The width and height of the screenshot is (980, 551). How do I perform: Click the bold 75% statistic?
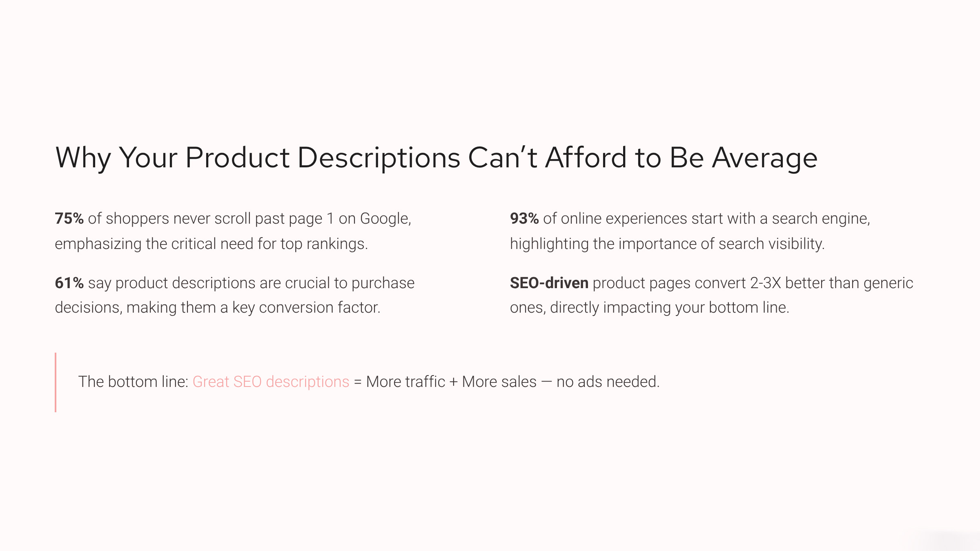[69, 219]
